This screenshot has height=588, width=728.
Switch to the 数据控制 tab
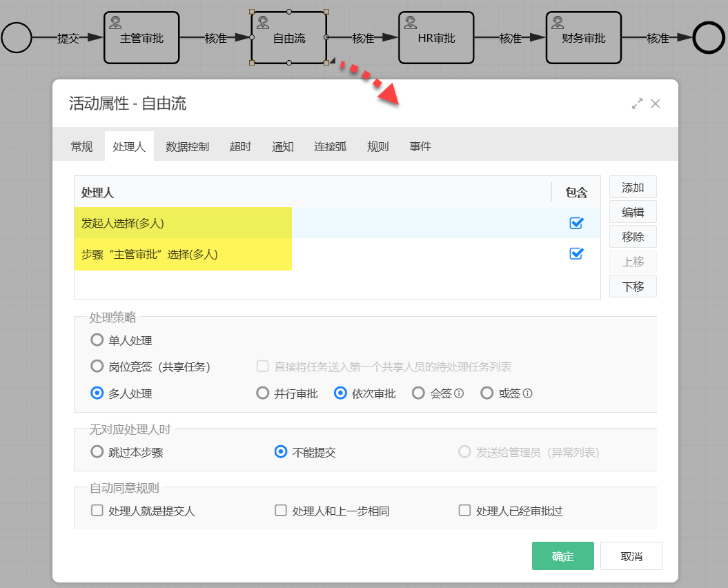click(187, 146)
